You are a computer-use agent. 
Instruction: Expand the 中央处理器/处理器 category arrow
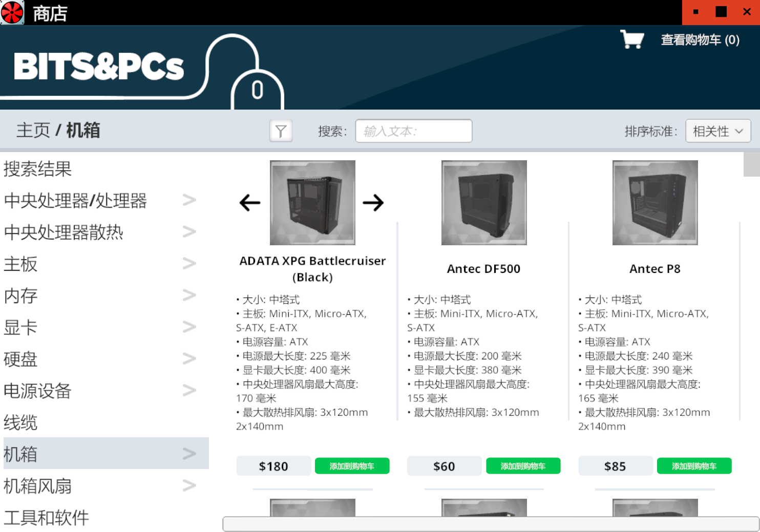[x=189, y=200]
